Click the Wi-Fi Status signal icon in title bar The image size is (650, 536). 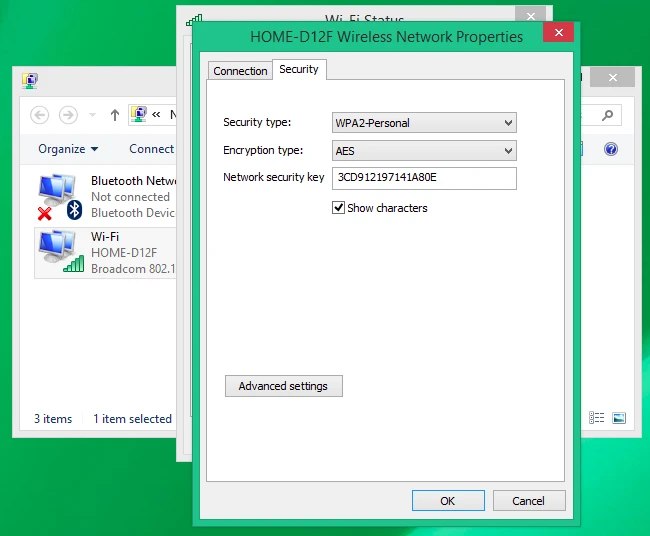(x=194, y=20)
